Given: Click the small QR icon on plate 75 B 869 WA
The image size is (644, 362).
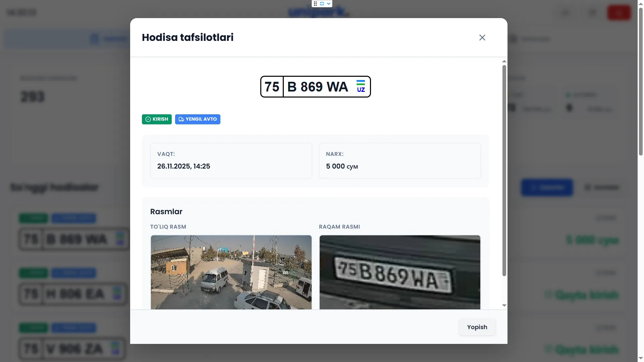Looking at the screenshot, I should 120,239.
